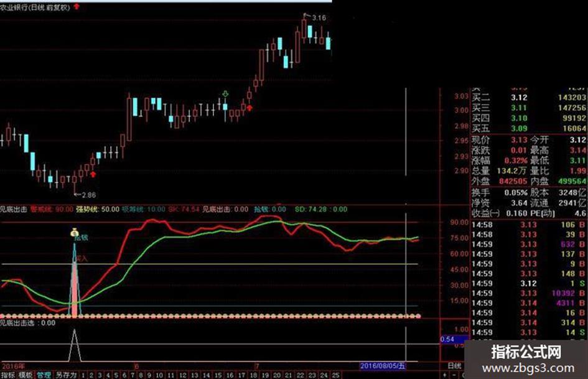Select indicator slot number 18
Viewport: 588px width, 379px height.
253,375
